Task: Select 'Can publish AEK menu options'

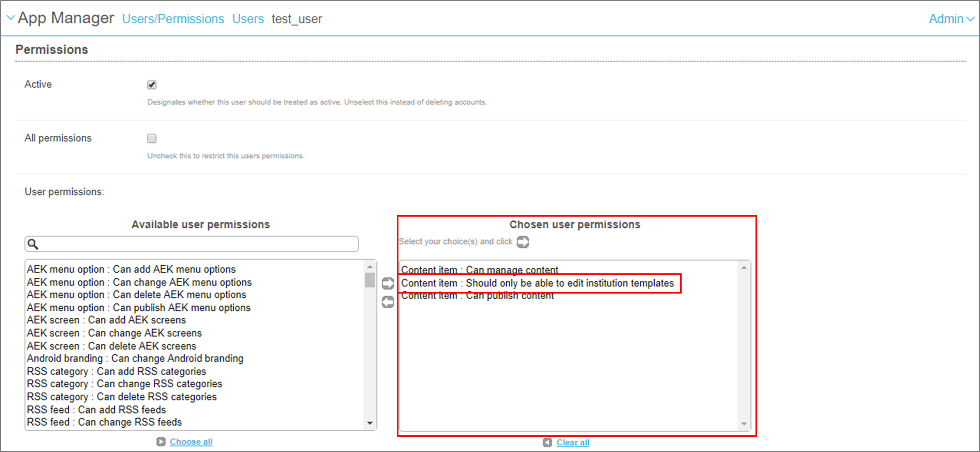Action: click(139, 308)
